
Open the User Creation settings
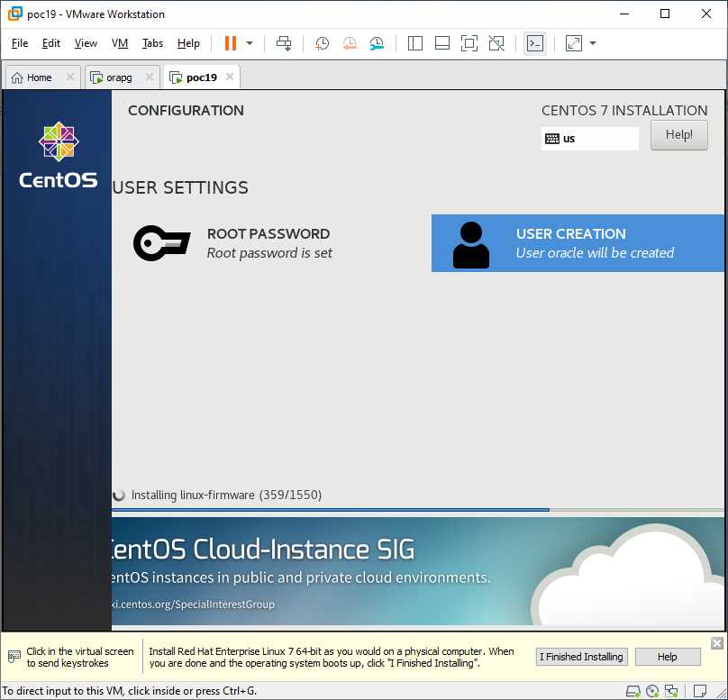tap(578, 243)
